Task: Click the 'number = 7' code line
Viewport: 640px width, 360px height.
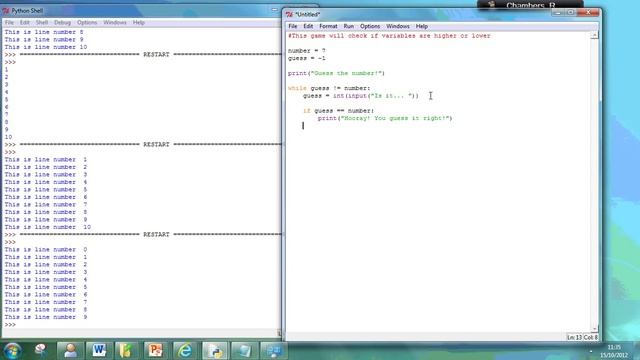Action: pos(307,51)
